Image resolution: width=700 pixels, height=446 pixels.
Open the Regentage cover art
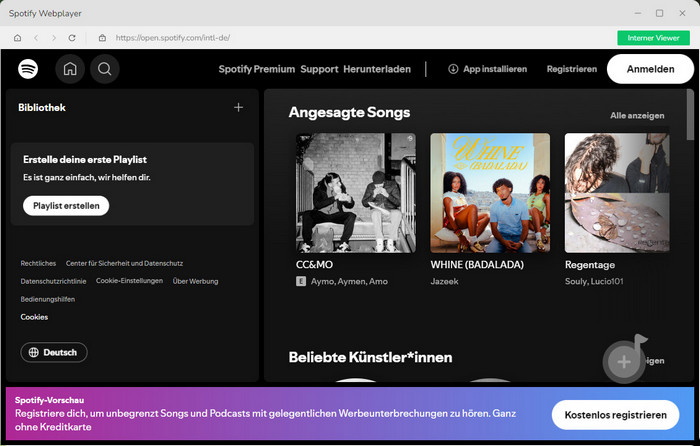click(x=617, y=193)
